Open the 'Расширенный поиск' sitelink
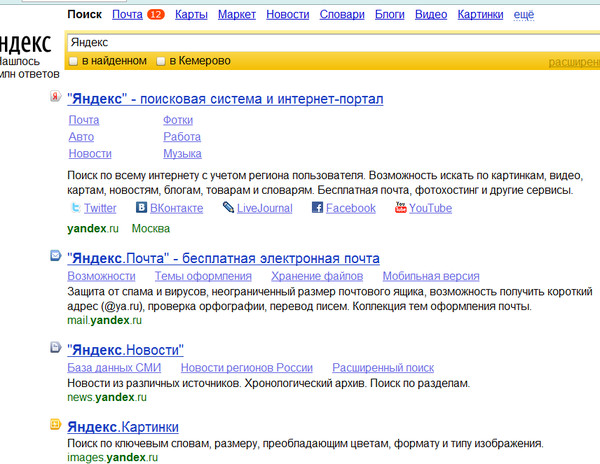The height and width of the screenshot is (464, 600). [x=383, y=368]
